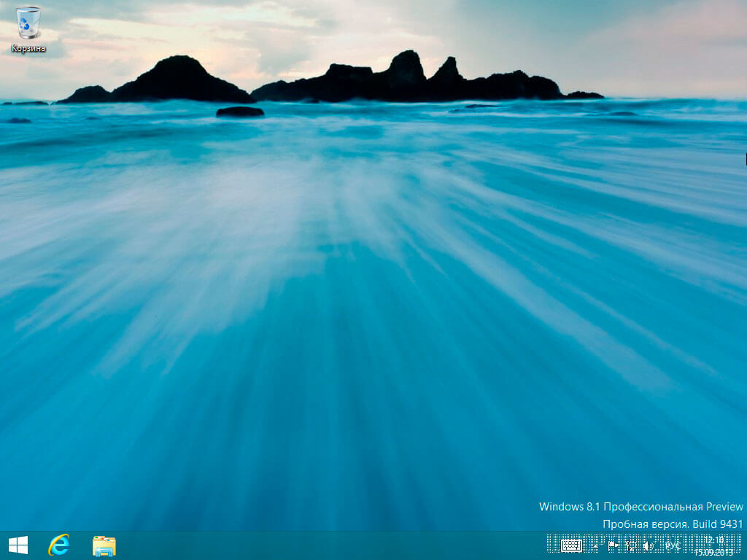The image size is (747, 560).
Task: Click Show desktop at taskbar's far right edge
Action: (744, 545)
